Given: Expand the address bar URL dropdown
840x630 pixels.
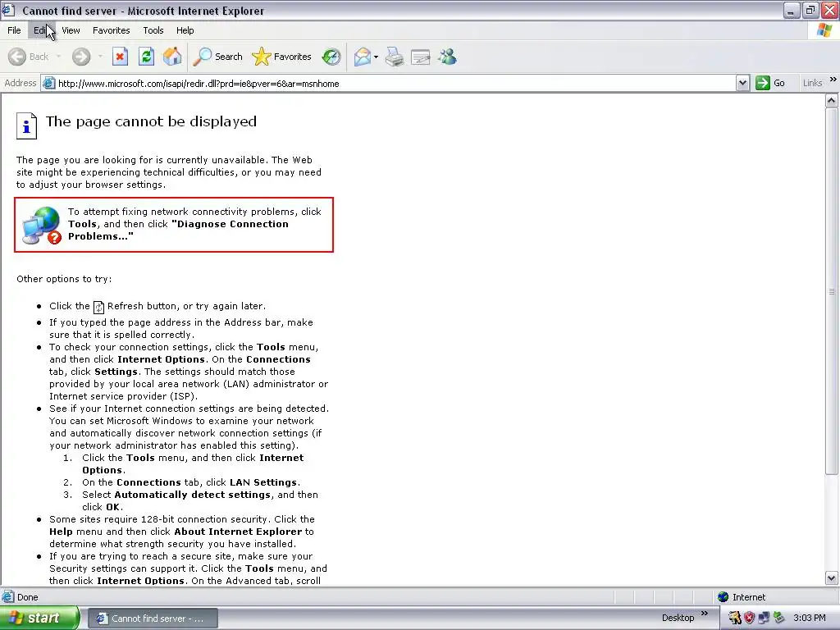Looking at the screenshot, I should click(x=742, y=83).
